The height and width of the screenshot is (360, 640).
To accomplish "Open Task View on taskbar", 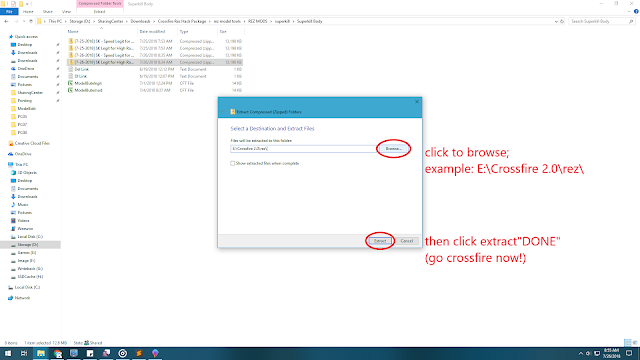I will tap(24, 353).
